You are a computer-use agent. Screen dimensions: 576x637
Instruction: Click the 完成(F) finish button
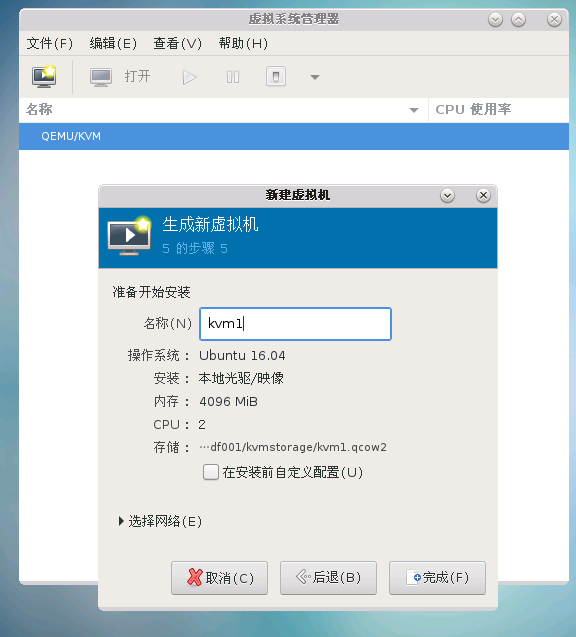437,578
